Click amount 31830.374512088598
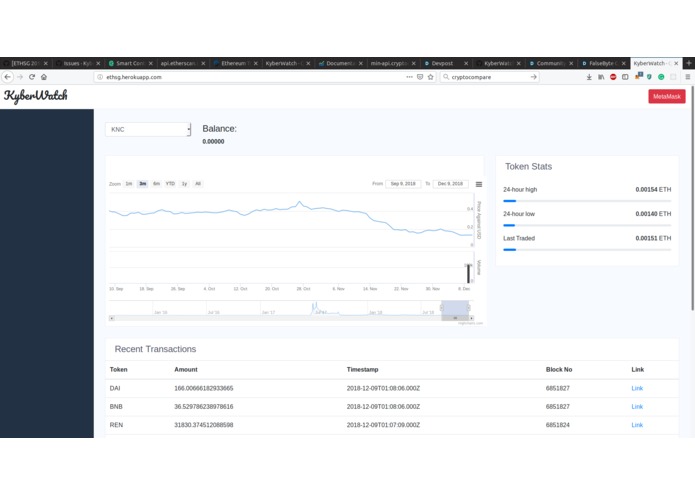 203,425
